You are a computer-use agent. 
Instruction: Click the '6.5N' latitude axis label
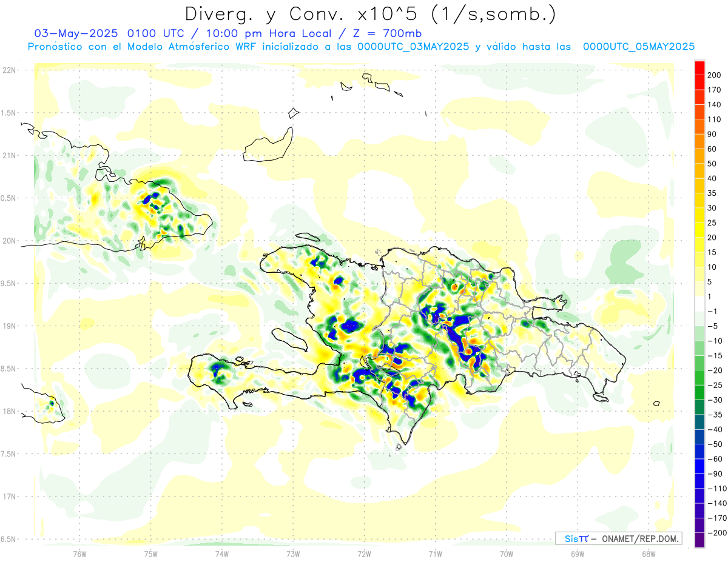point(8,539)
